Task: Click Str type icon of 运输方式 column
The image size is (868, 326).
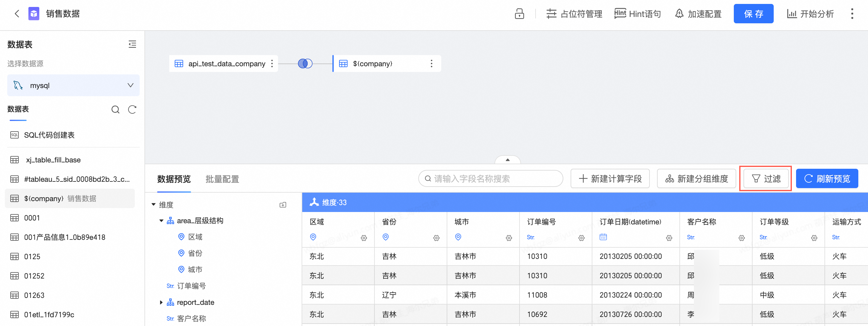Action: (x=835, y=237)
